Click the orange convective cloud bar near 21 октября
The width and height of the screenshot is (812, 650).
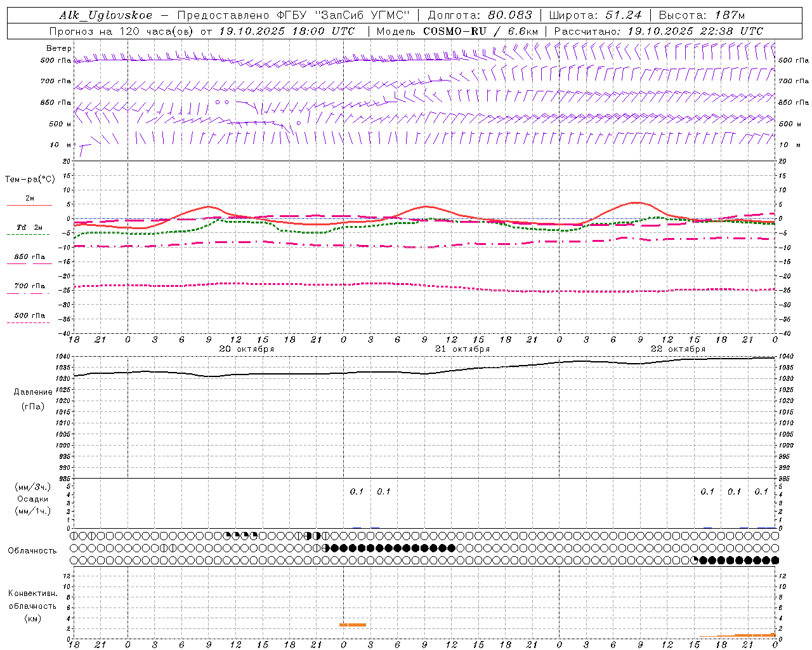tap(353, 625)
